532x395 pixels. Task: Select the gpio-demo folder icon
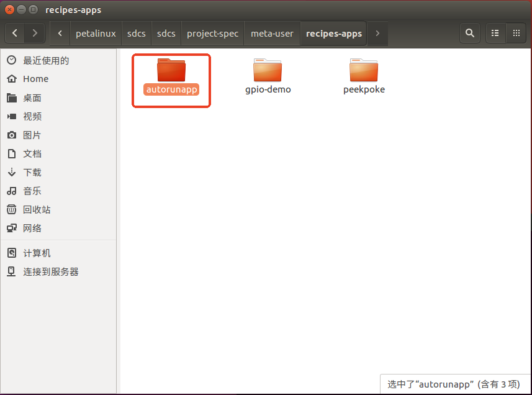pyautogui.click(x=268, y=70)
